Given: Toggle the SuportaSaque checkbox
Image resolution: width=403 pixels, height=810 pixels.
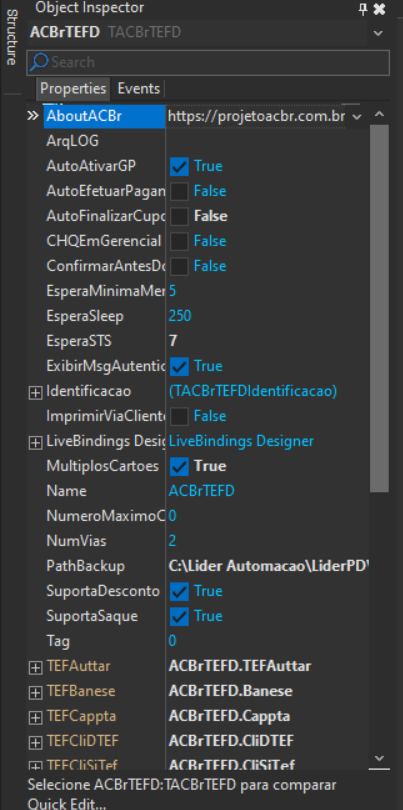Looking at the screenshot, I should pyautogui.click(x=179, y=616).
